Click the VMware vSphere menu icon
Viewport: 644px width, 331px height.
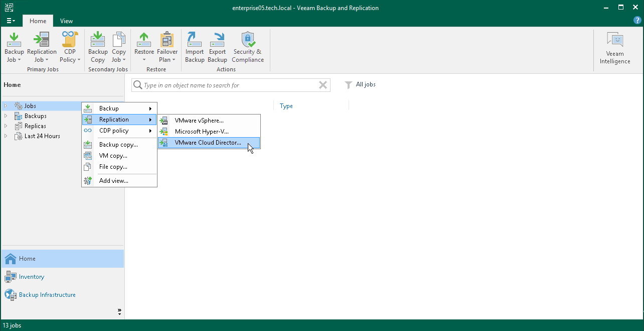(164, 121)
